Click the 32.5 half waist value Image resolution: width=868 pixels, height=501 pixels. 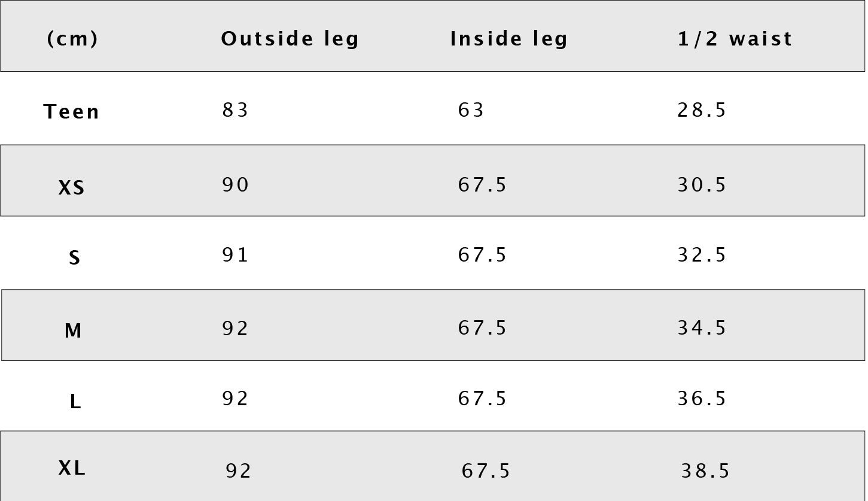[702, 255]
